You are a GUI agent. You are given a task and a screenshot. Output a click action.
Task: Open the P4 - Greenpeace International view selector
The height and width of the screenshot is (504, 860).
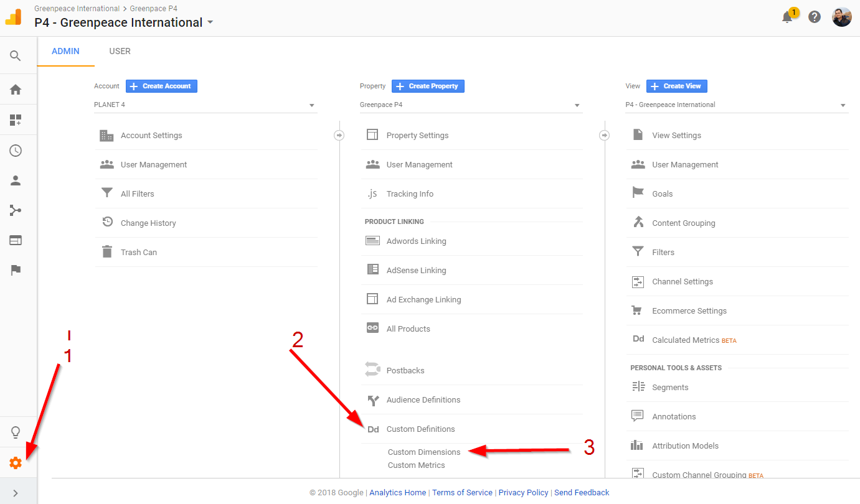click(x=124, y=22)
